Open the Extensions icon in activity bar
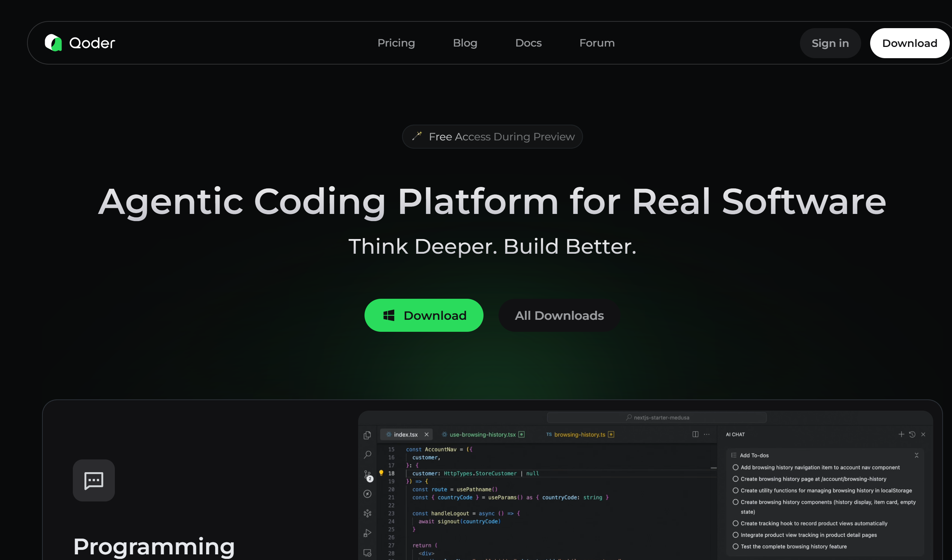Screen dimensions: 952x560 click(367, 513)
